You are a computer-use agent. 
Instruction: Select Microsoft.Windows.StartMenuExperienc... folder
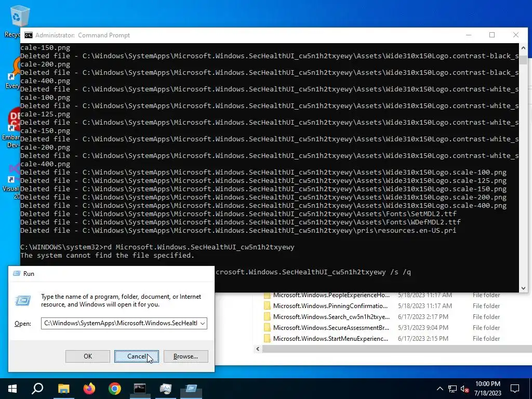[x=330, y=338]
